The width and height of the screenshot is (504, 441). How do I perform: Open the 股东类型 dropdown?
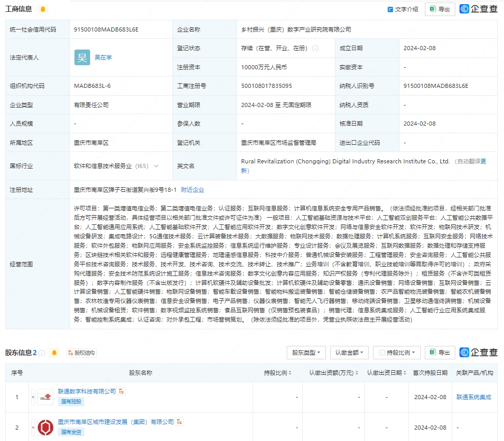[x=305, y=353]
